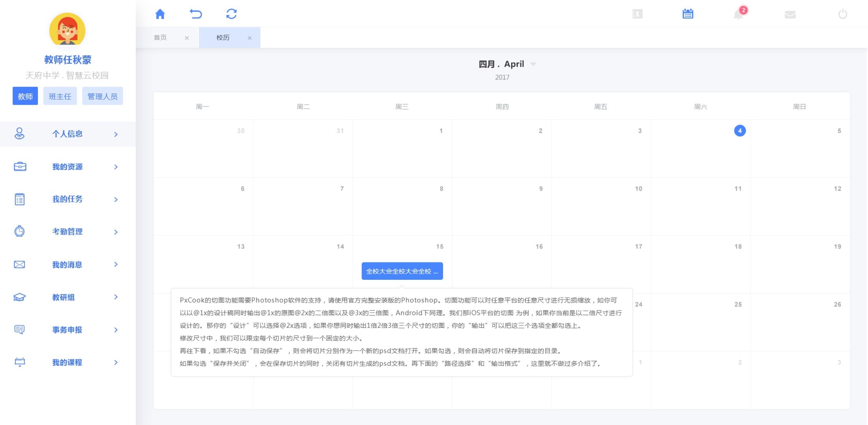Image resolution: width=868 pixels, height=425 pixels.
Task: Select the 教师 role button
Action: tap(25, 96)
